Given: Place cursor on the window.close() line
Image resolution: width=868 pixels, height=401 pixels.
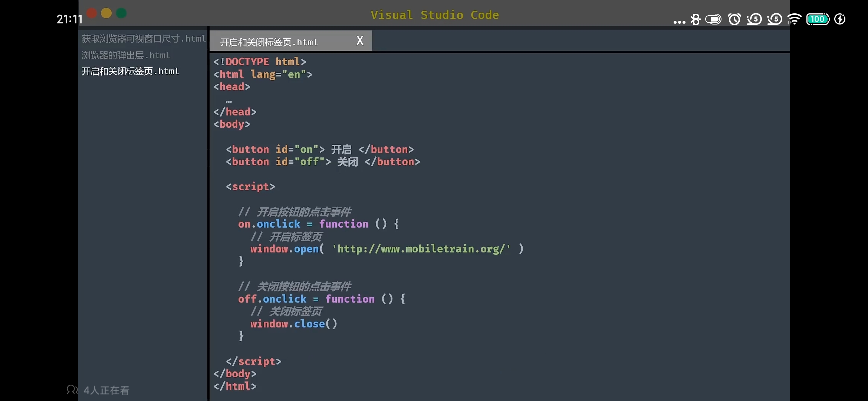Looking at the screenshot, I should 294,324.
